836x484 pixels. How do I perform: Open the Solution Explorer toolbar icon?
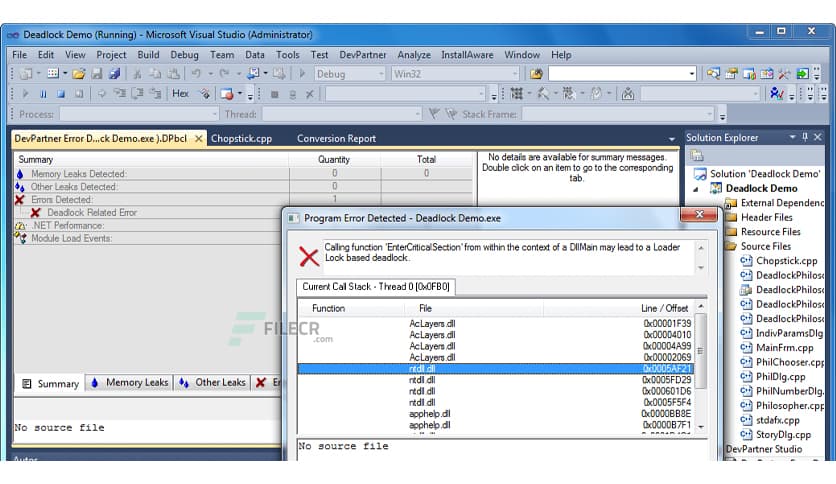[713, 74]
